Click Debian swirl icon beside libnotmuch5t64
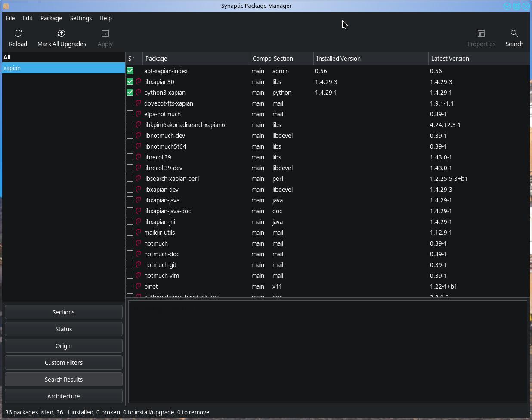Image resolution: width=532 pixels, height=420 pixels. (139, 146)
